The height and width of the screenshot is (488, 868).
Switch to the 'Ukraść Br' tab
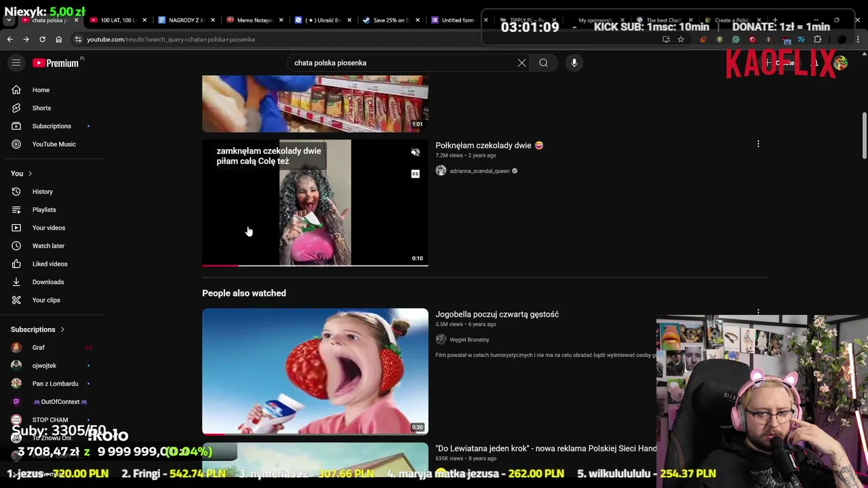[323, 20]
